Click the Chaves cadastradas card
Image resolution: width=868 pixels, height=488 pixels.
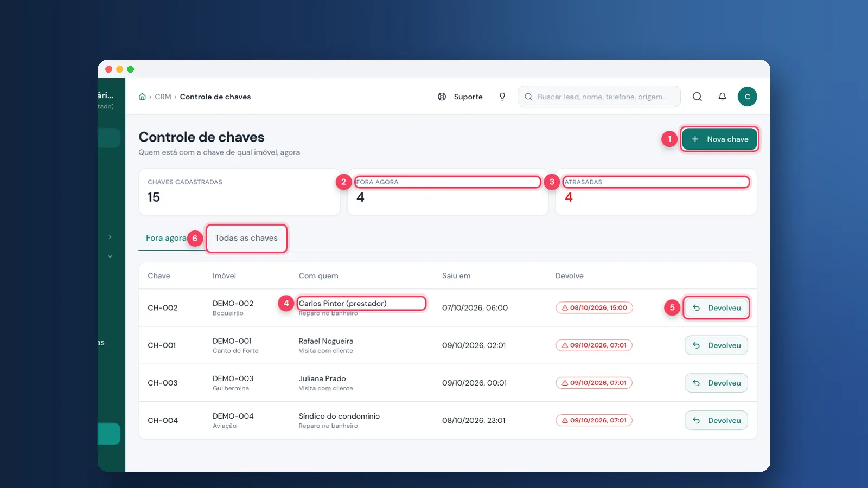(239, 192)
